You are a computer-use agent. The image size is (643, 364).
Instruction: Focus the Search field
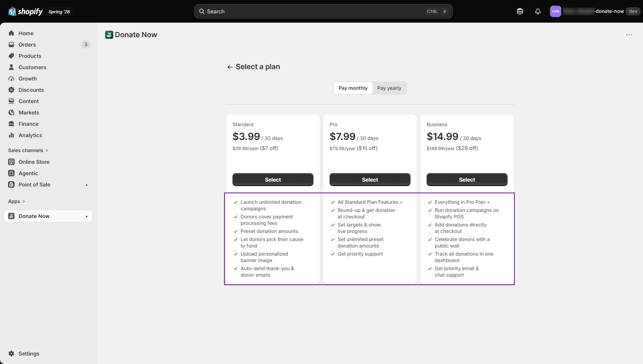(x=324, y=11)
